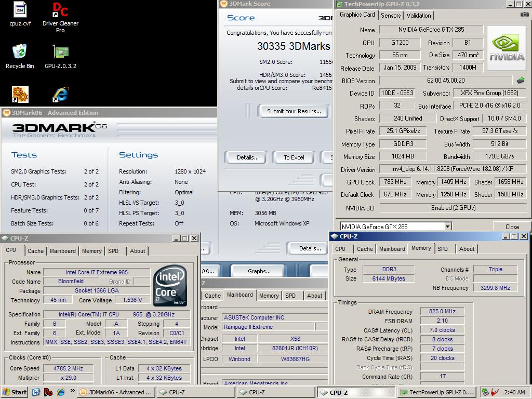Switch to Sensors tab in GPU-Z
The height and width of the screenshot is (399, 532).
pos(391,15)
